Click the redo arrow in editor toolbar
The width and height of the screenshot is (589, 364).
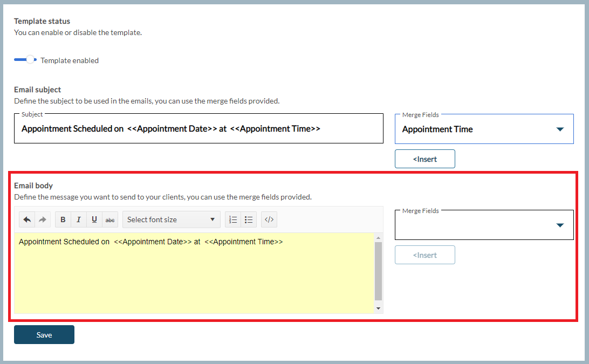click(x=43, y=219)
